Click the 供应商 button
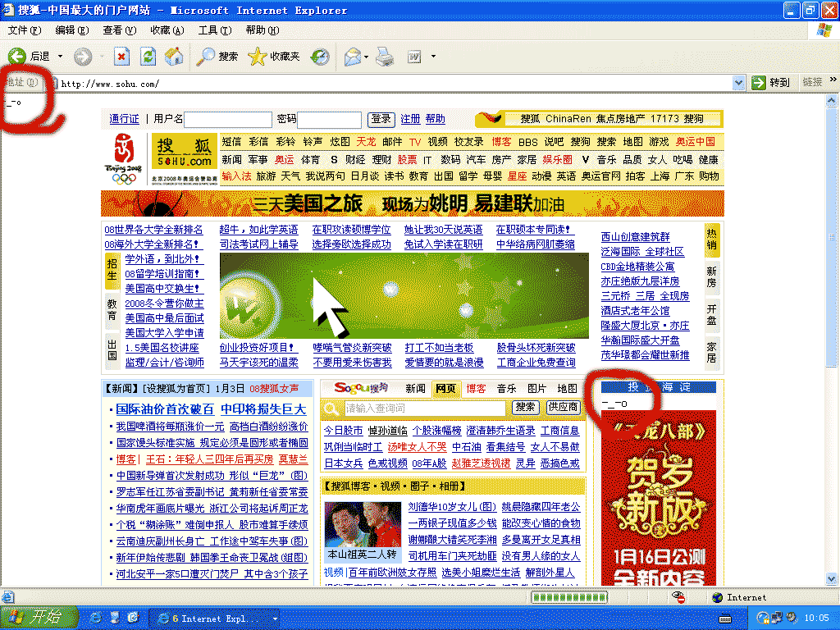 (563, 407)
